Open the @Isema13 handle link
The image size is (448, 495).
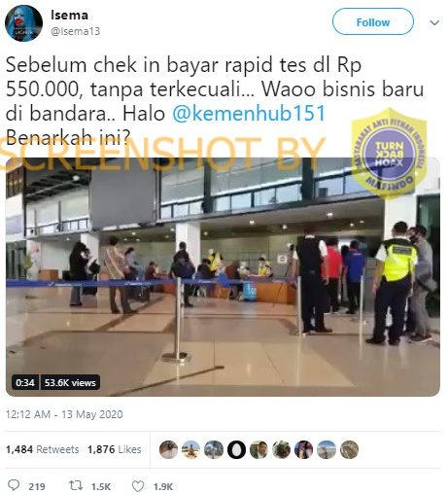(75, 31)
